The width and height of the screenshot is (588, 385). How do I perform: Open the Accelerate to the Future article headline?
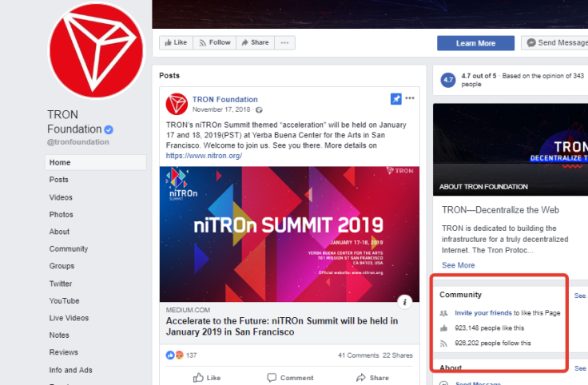coord(282,326)
